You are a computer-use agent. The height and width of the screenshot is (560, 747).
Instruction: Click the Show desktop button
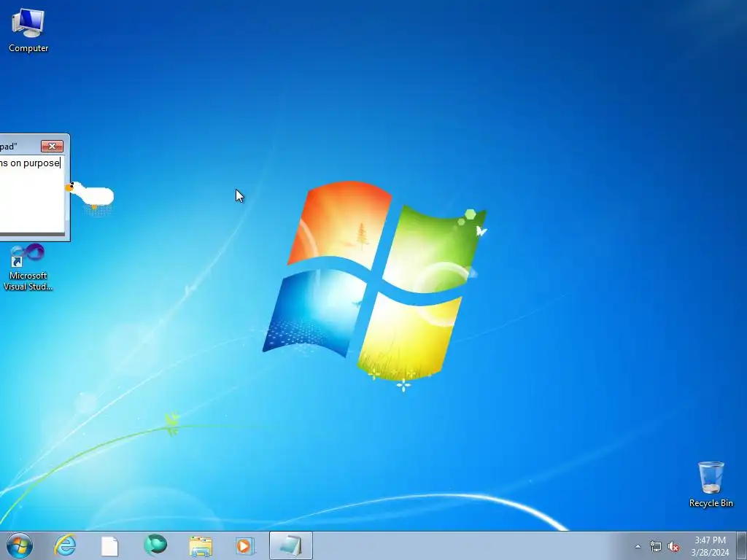click(742, 545)
